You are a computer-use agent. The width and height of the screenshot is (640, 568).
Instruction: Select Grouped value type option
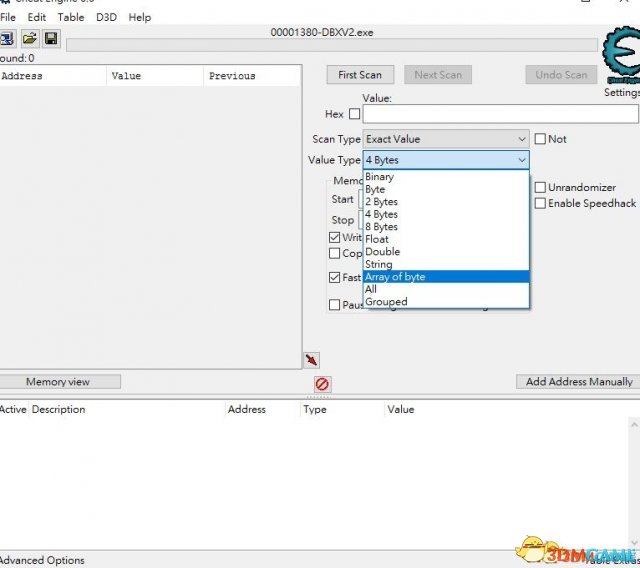[x=446, y=302]
